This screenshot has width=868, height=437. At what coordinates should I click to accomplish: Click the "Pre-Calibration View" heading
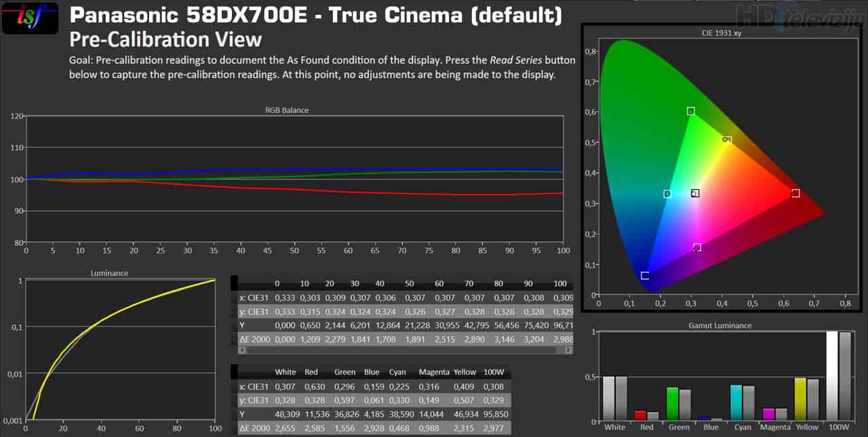point(165,39)
